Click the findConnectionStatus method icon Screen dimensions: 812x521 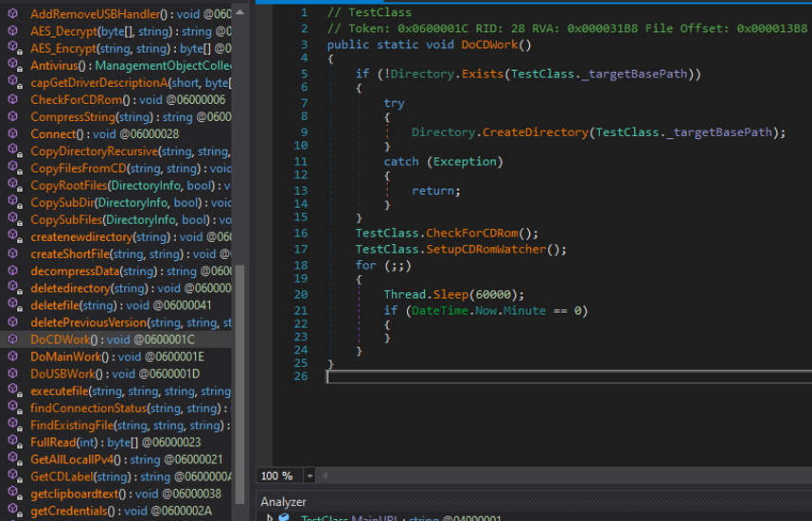click(x=14, y=408)
